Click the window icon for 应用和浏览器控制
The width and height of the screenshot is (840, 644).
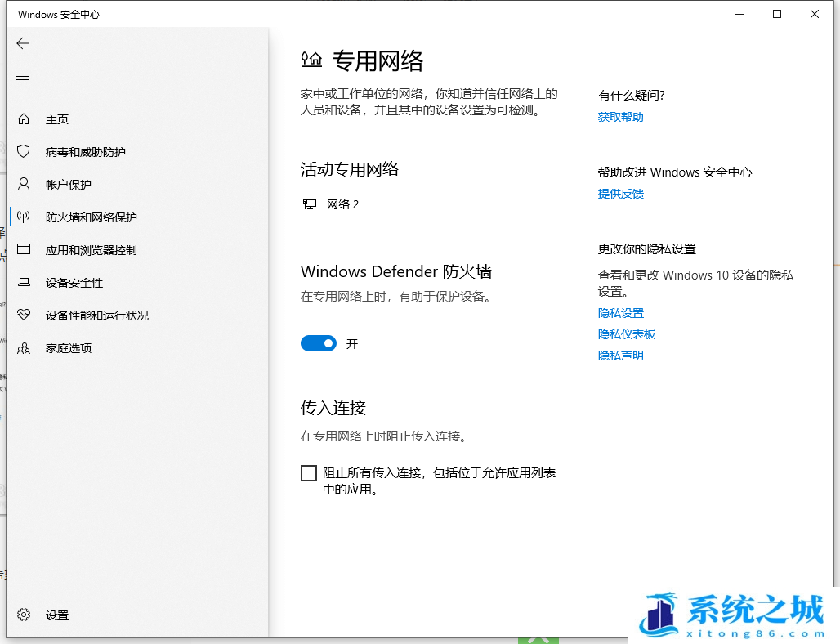coord(24,249)
